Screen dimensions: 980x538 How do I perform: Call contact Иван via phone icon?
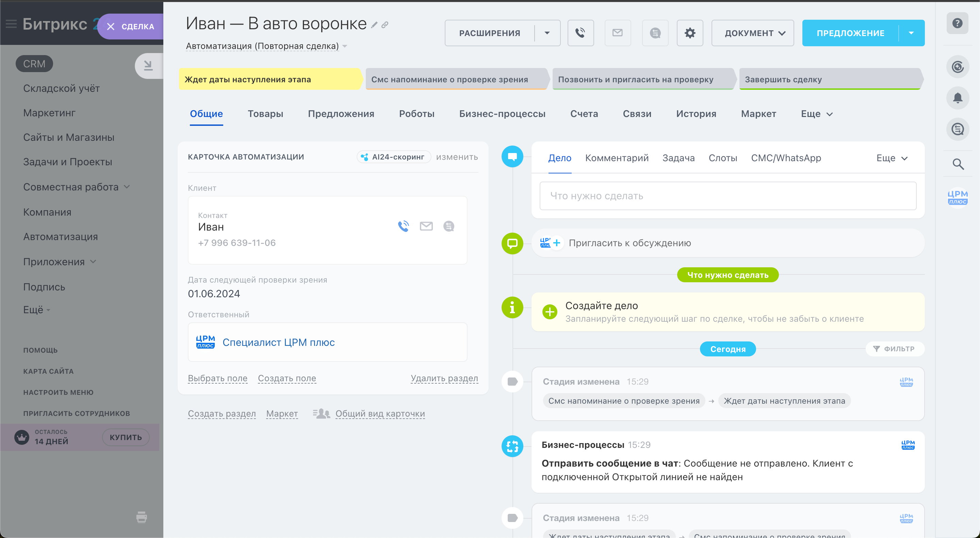(403, 226)
